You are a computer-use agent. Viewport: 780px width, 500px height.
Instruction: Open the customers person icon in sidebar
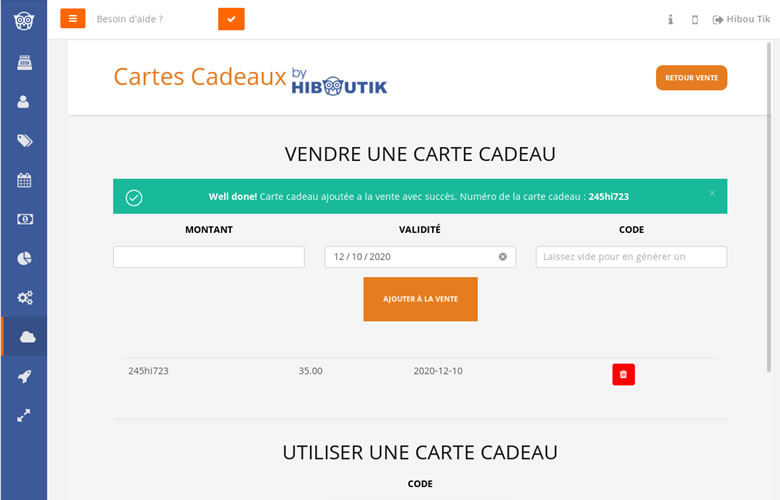coord(24,102)
